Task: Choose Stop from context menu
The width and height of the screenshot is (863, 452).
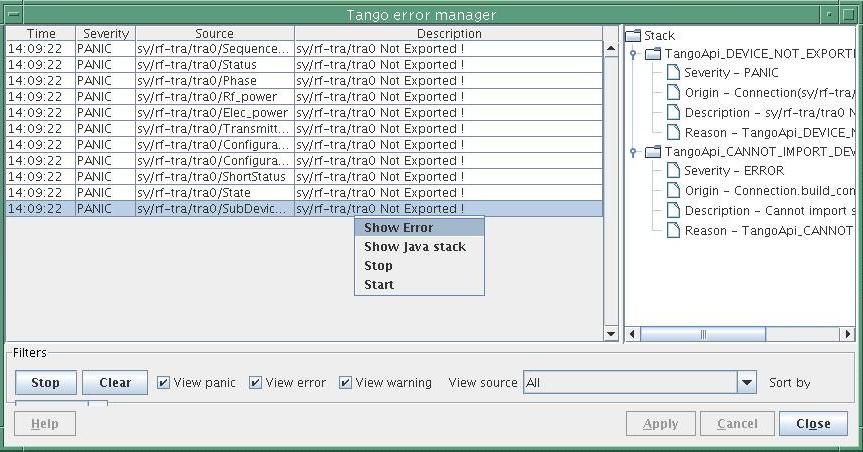Action: [x=419, y=265]
